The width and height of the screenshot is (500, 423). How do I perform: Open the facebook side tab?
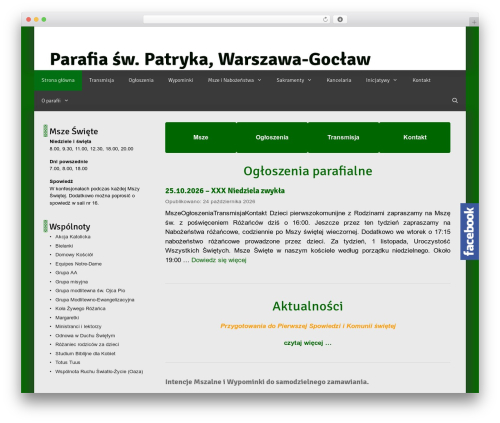[469, 231]
